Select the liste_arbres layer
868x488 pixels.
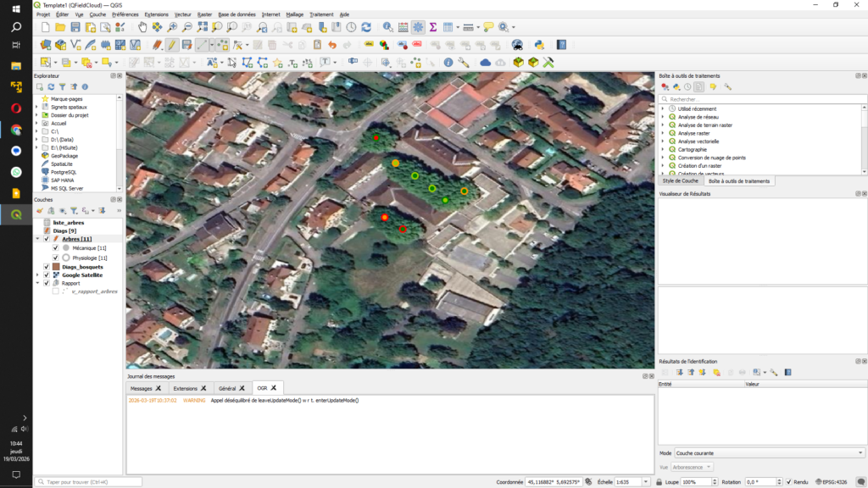tap(69, 223)
